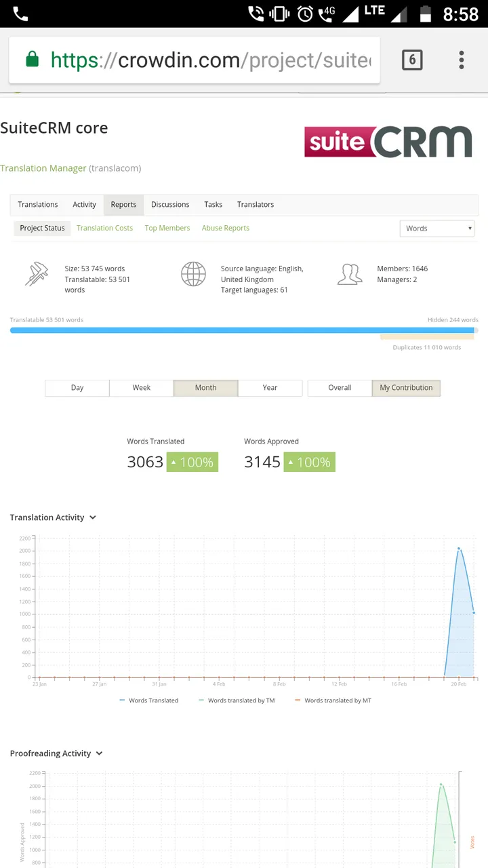Toggle Words translated by TM legend
Viewport: 488px width, 868px height.
(237, 701)
